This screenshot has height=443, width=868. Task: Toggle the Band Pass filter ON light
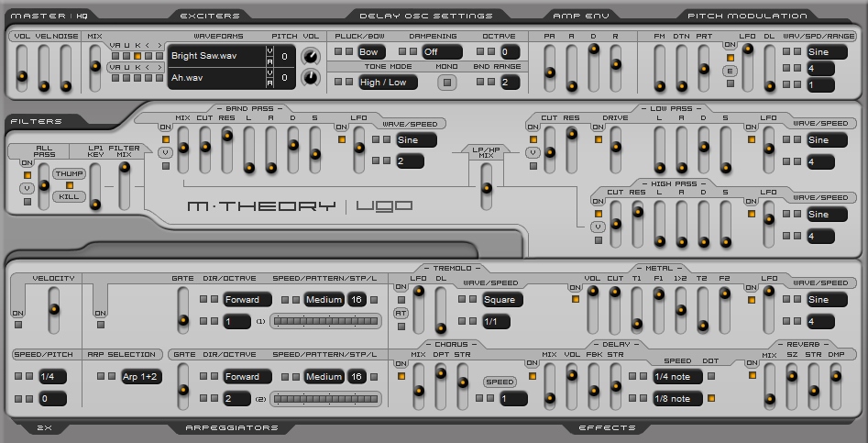(x=166, y=139)
